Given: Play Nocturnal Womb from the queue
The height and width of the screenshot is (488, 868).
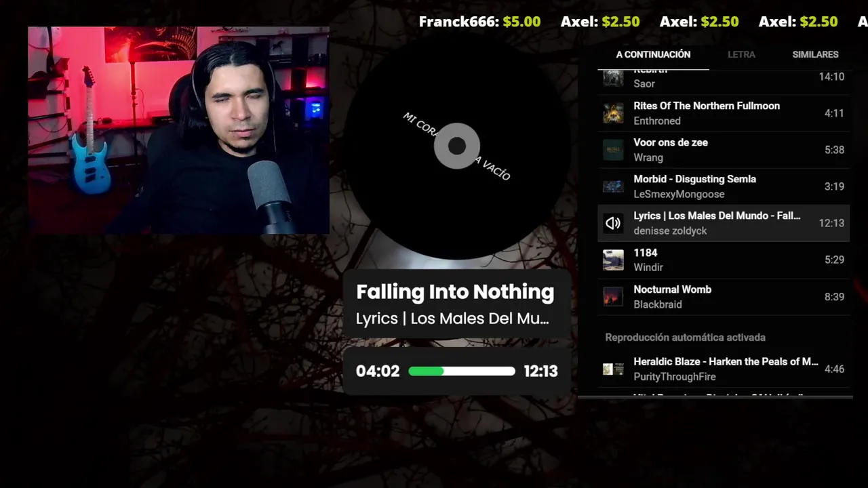Looking at the screenshot, I should [x=724, y=297].
